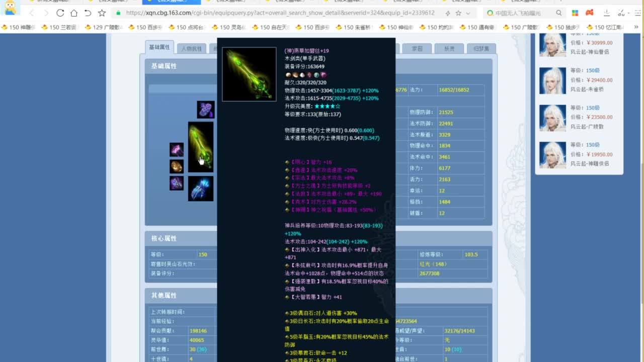Click the 物理防御 value 21525

point(446,113)
